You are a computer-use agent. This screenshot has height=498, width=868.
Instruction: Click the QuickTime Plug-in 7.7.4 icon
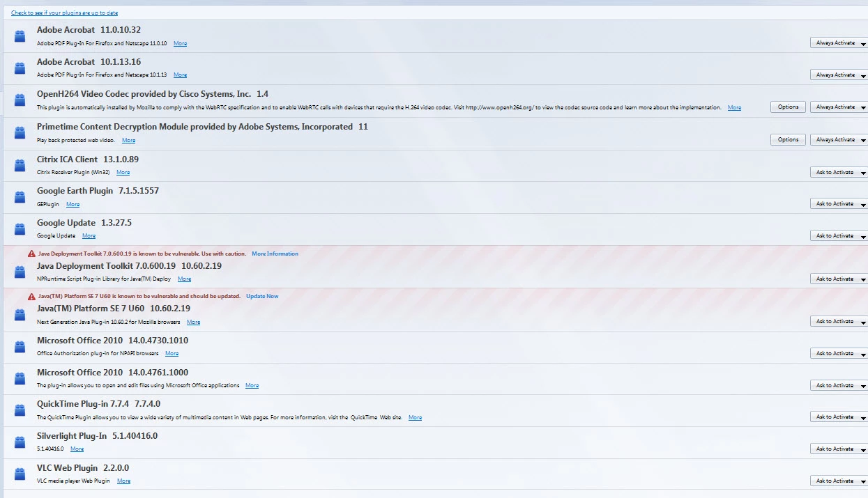[x=20, y=410]
